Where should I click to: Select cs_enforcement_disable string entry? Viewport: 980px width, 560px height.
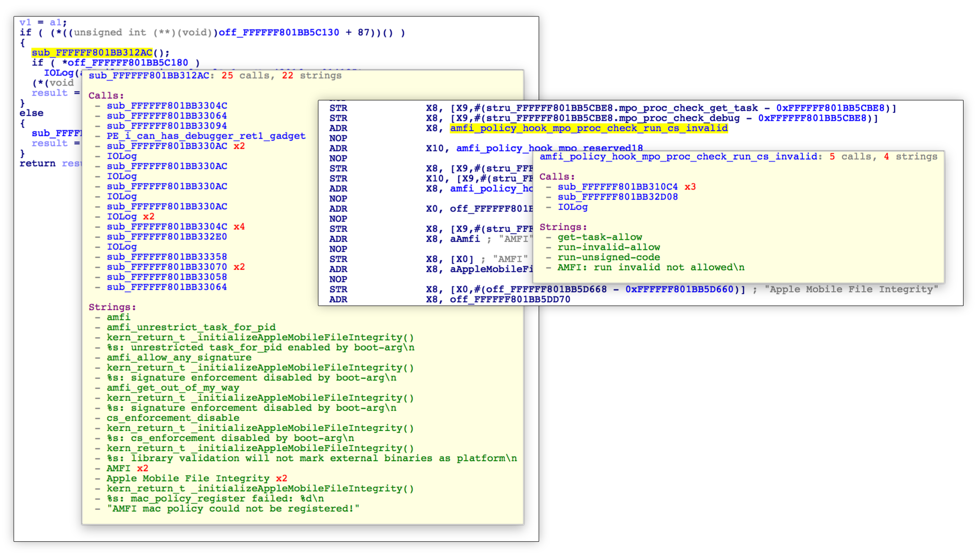coord(173,418)
